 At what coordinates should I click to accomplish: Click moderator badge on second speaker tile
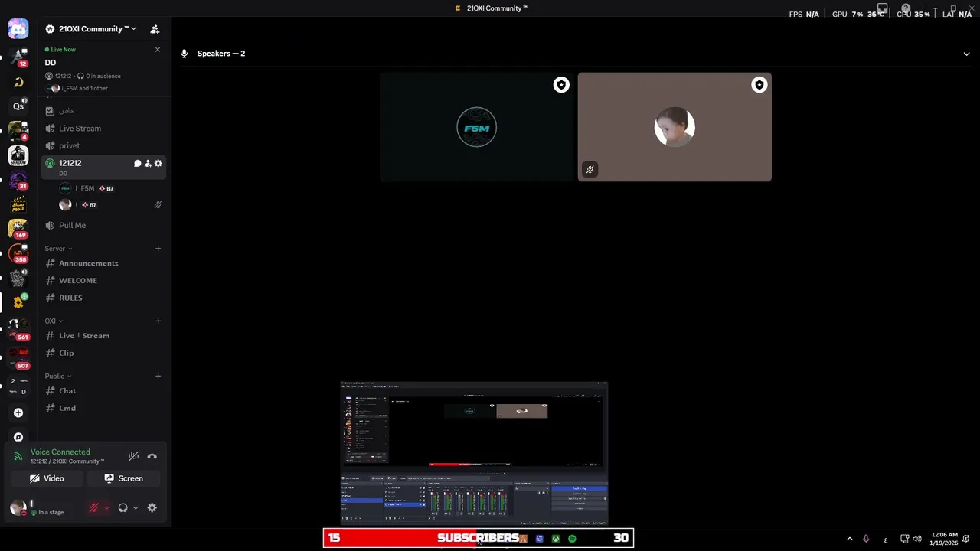759,85
